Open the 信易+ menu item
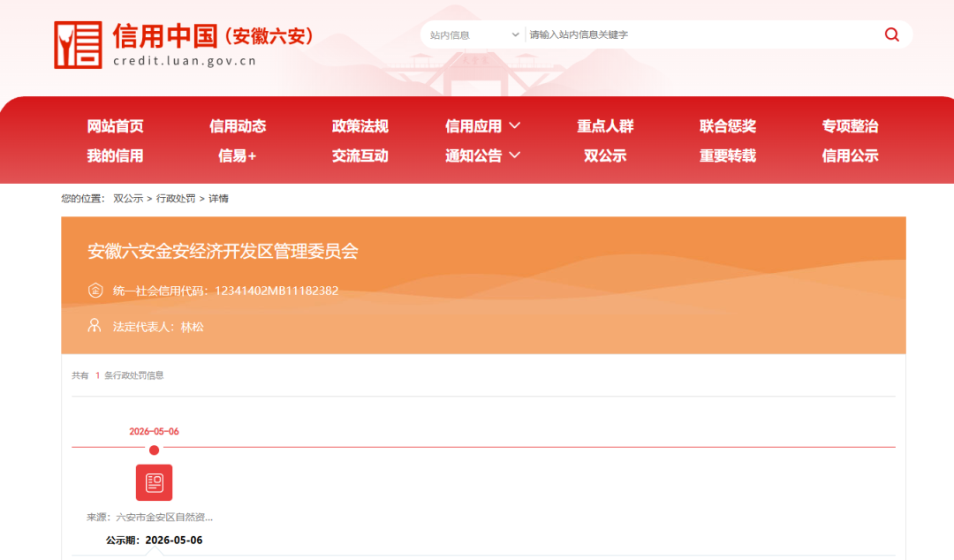 pos(238,155)
